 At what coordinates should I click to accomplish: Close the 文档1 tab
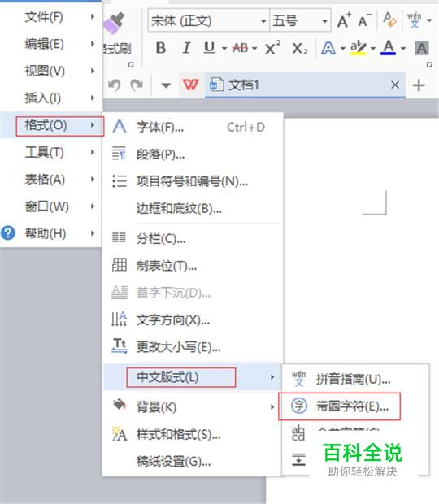coord(395,85)
